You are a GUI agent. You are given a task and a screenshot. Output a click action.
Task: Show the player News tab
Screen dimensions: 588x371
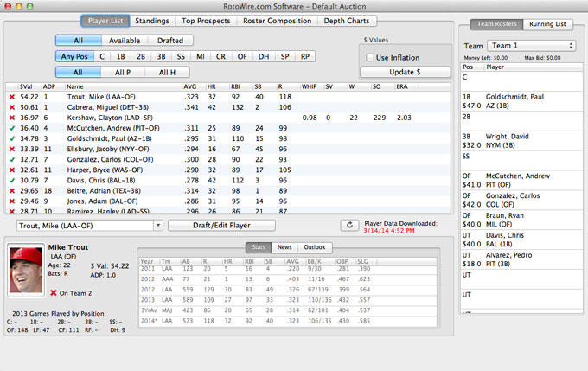tap(284, 247)
